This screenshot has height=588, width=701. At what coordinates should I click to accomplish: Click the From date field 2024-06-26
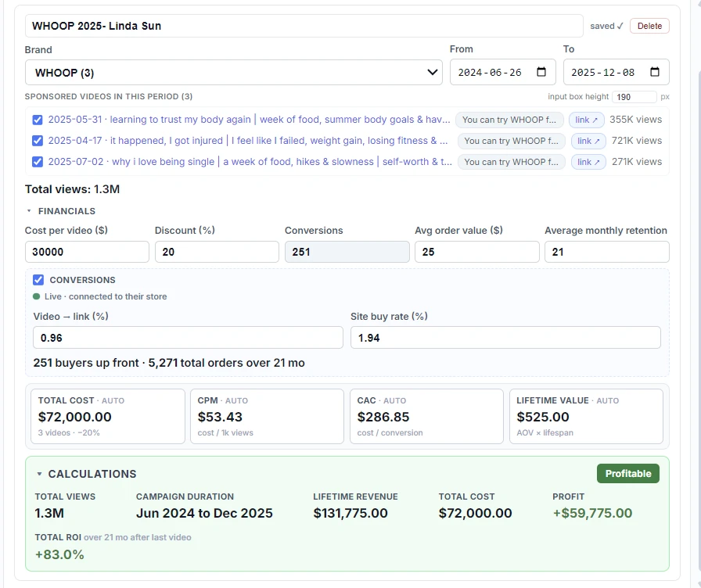502,72
